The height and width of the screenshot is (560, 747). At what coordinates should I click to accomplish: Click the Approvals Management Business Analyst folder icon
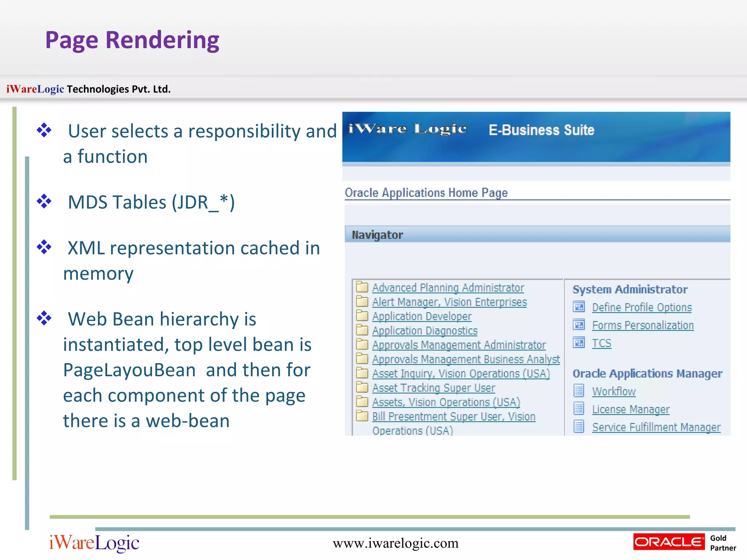pyautogui.click(x=362, y=358)
